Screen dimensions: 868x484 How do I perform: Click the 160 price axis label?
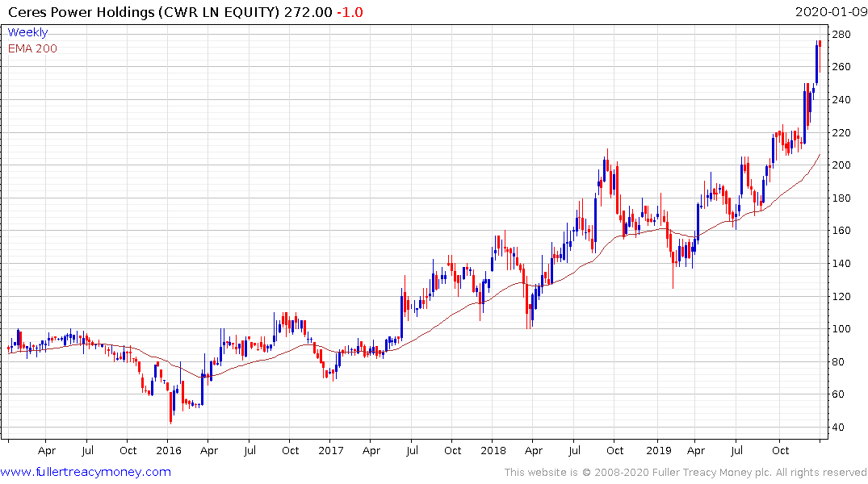click(x=841, y=231)
